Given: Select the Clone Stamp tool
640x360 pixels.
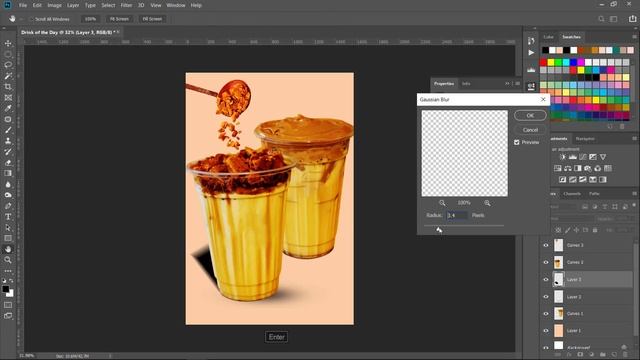Looking at the screenshot, I should pos(8,141).
